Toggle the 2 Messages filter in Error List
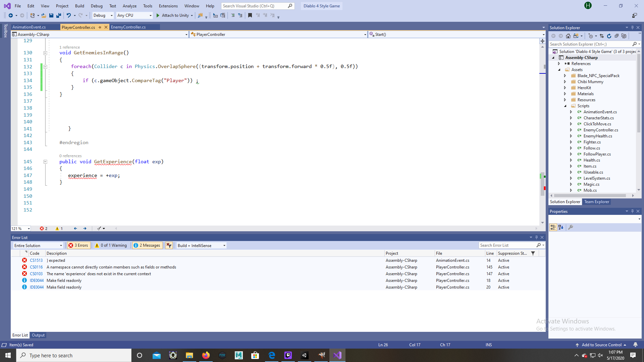 (147, 245)
